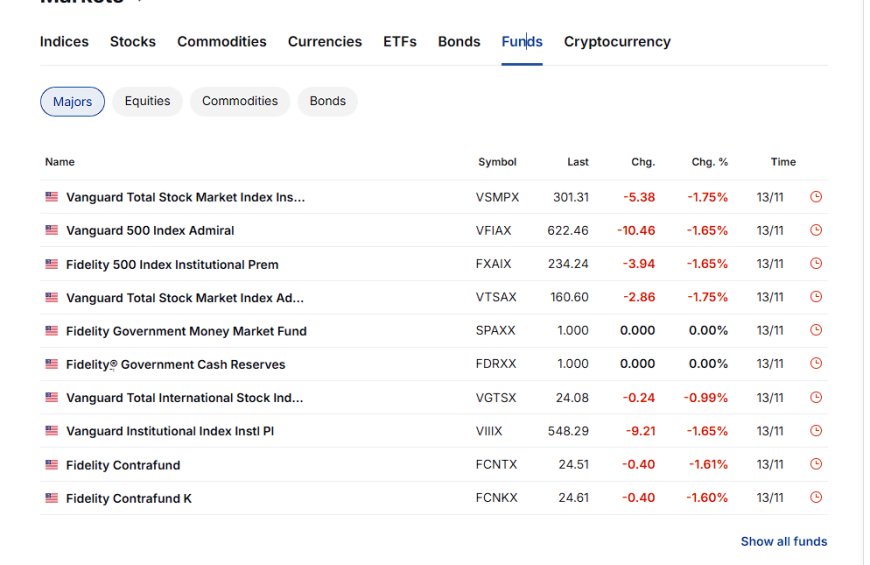The height and width of the screenshot is (565, 870).
Task: Click the Chg. % column header
Action: coord(709,162)
